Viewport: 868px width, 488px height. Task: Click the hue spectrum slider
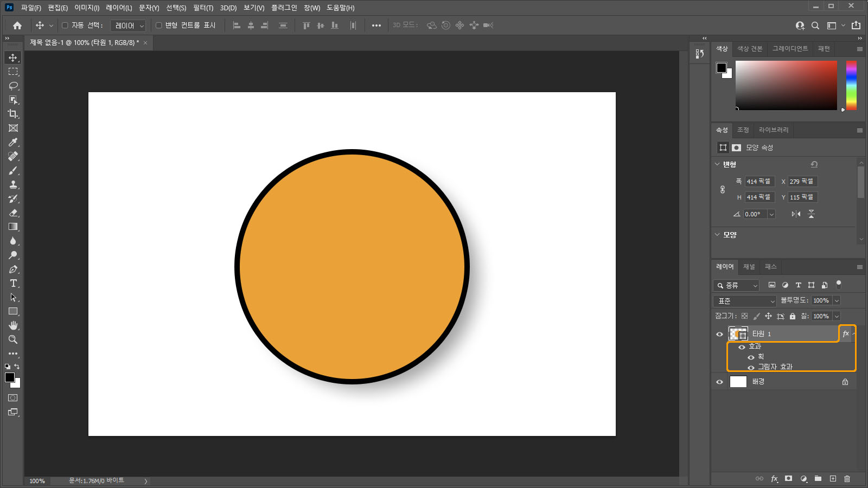pyautogui.click(x=851, y=85)
